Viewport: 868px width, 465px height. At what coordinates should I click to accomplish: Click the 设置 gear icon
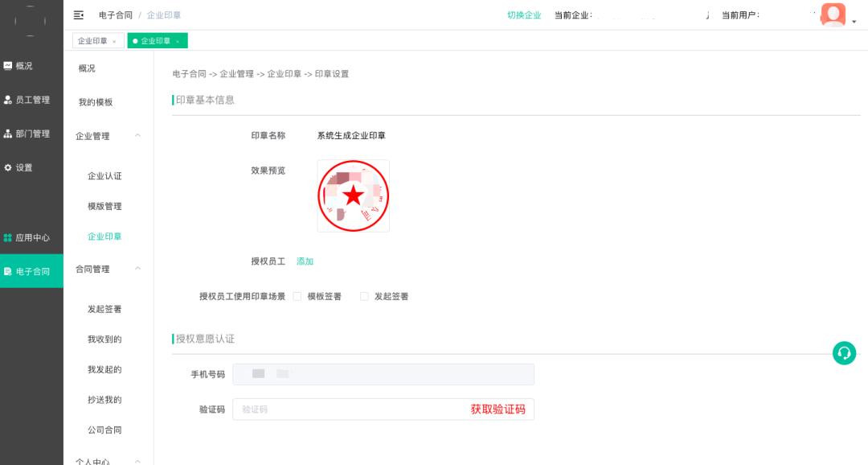point(10,167)
